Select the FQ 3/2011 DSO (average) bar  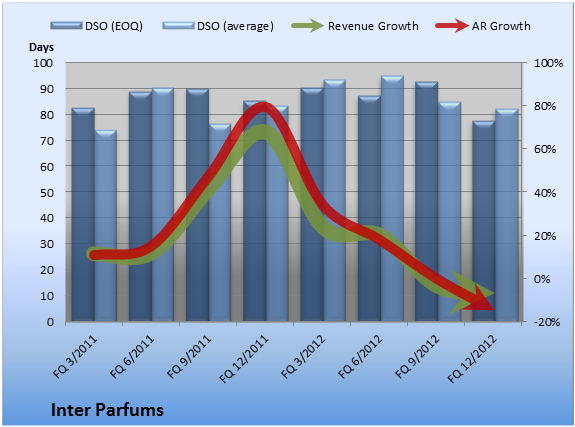click(106, 226)
